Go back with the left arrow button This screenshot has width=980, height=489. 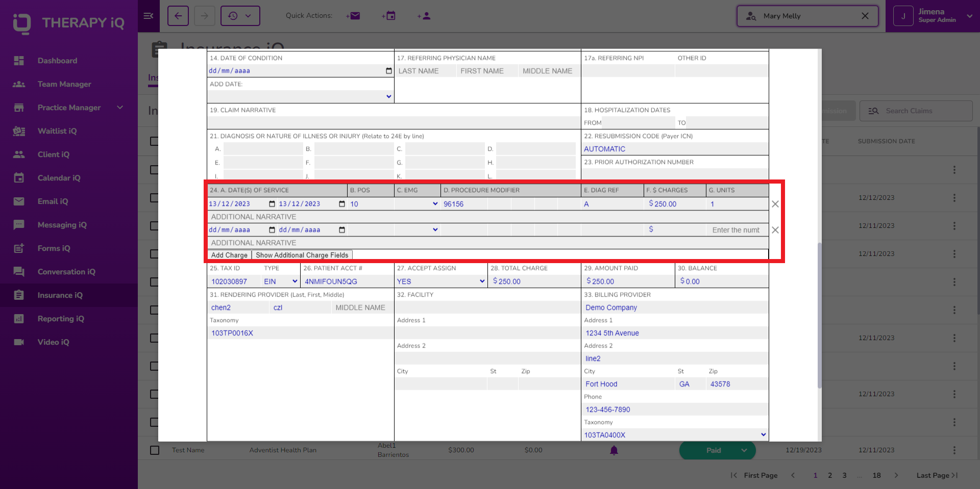(178, 16)
